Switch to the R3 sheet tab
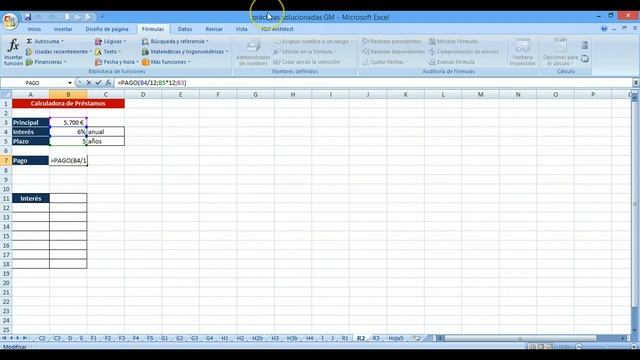This screenshot has height=360, width=640. click(376, 338)
